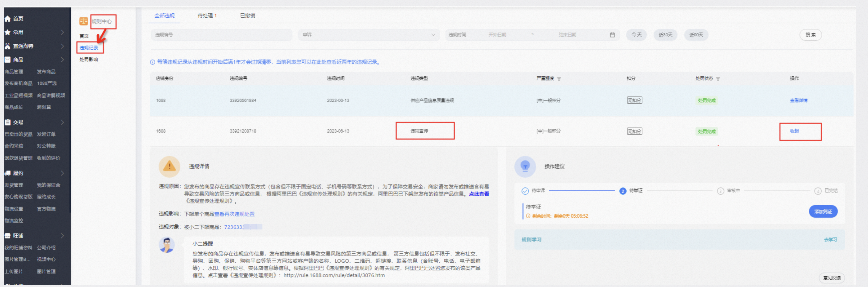The image size is (868, 287).
Task: Click the 近90天 quick filter button
Action: (696, 35)
